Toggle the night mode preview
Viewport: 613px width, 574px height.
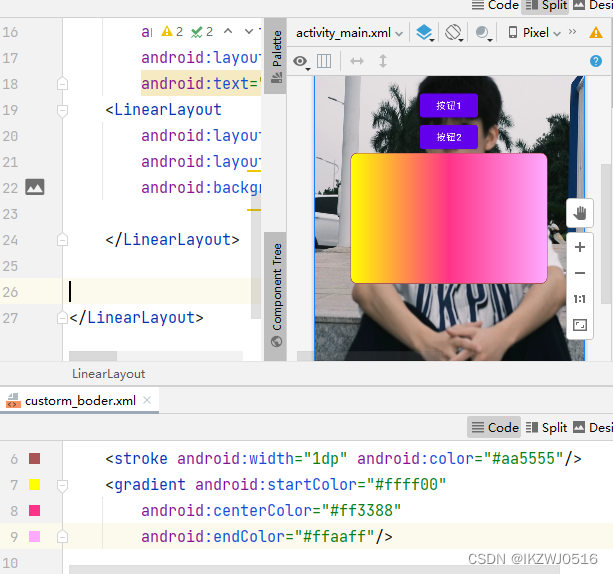[x=483, y=33]
